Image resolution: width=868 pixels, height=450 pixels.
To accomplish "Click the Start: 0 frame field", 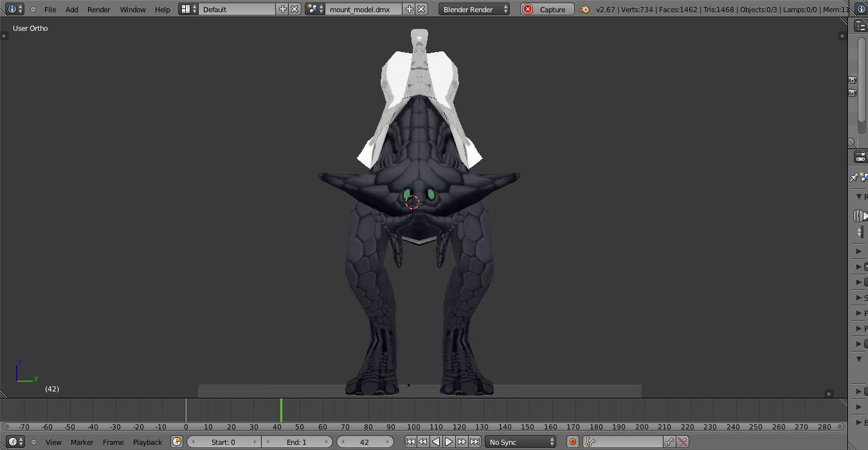I will 224,442.
